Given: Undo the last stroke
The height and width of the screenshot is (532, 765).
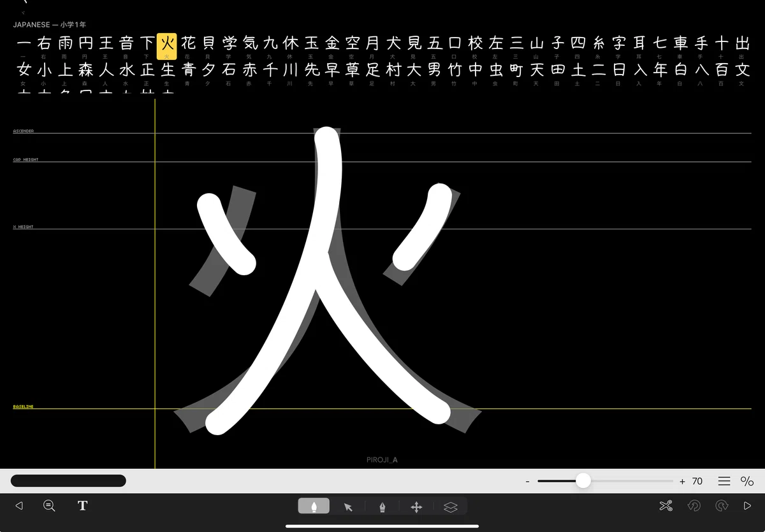Looking at the screenshot, I should coord(694,506).
